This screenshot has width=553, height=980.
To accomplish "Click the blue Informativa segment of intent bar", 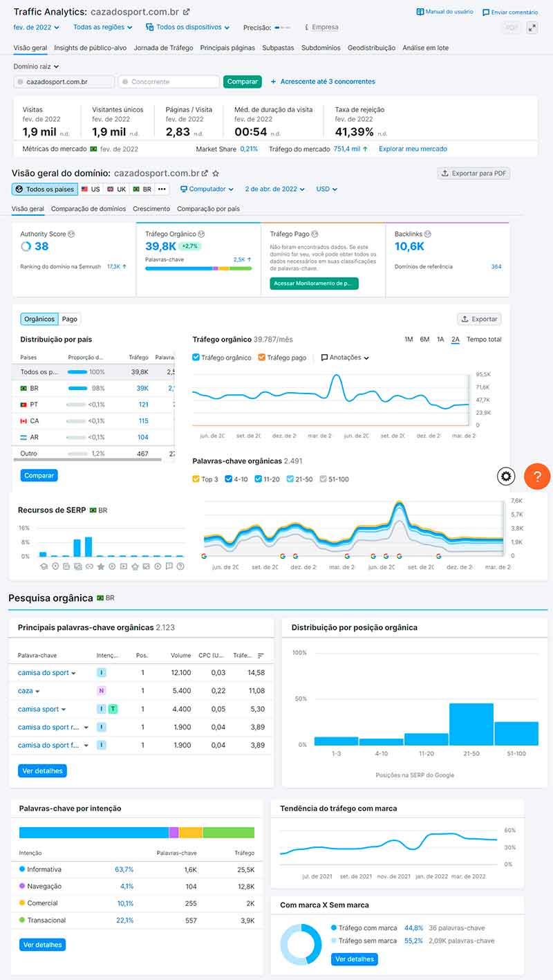I will 94,833.
